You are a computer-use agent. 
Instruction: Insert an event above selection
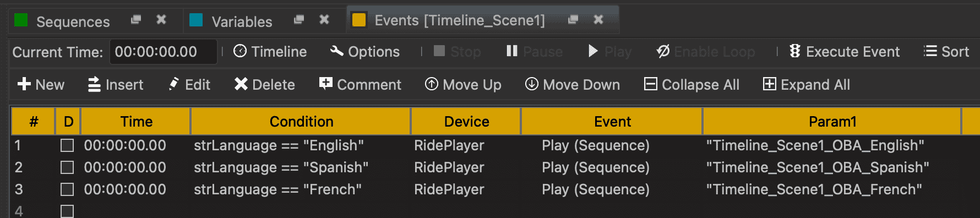coord(116,84)
